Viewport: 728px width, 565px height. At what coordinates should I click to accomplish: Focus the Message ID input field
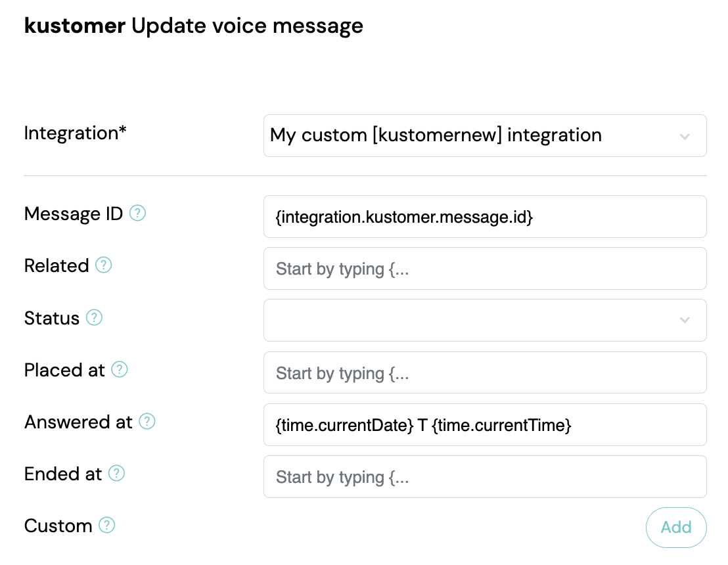point(485,216)
